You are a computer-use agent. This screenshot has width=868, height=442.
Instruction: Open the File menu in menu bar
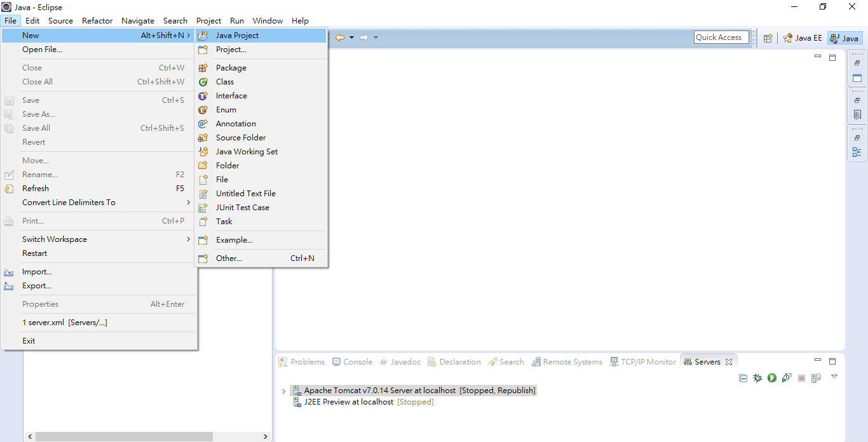click(x=10, y=20)
